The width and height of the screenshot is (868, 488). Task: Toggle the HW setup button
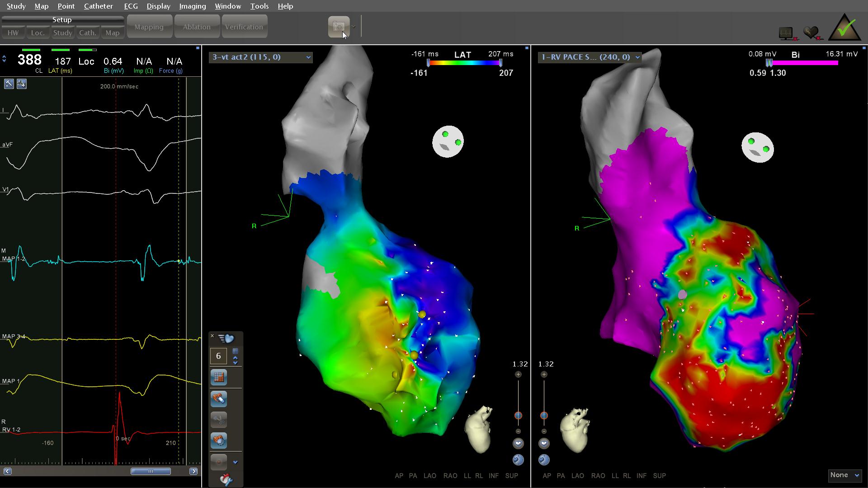point(13,33)
